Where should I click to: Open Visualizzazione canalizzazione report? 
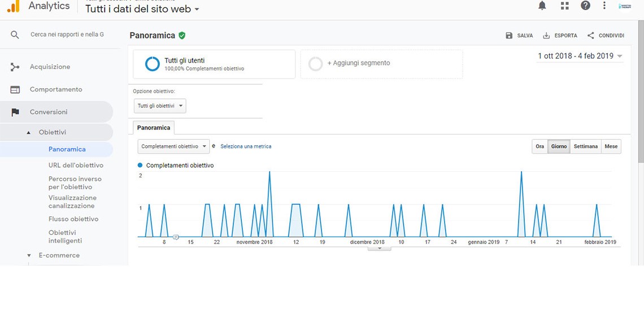coord(72,202)
